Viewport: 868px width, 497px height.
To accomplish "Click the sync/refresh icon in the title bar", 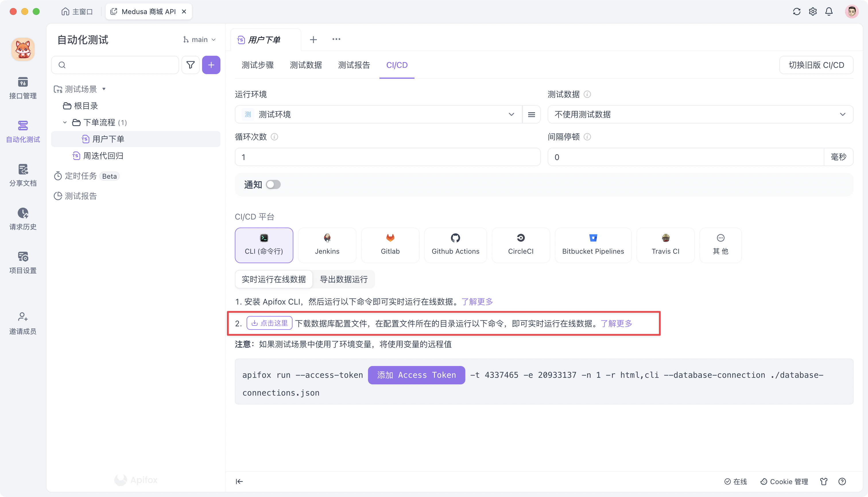I will [x=796, y=11].
